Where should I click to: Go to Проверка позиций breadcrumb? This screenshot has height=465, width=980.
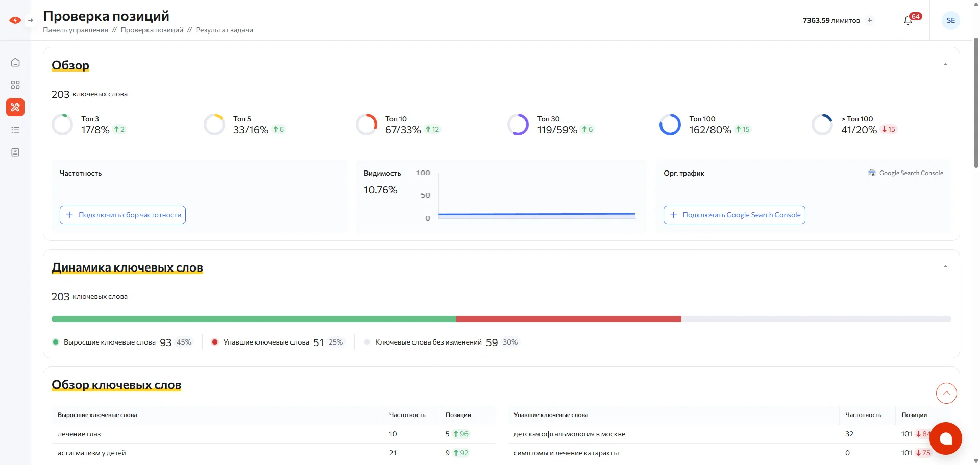152,30
